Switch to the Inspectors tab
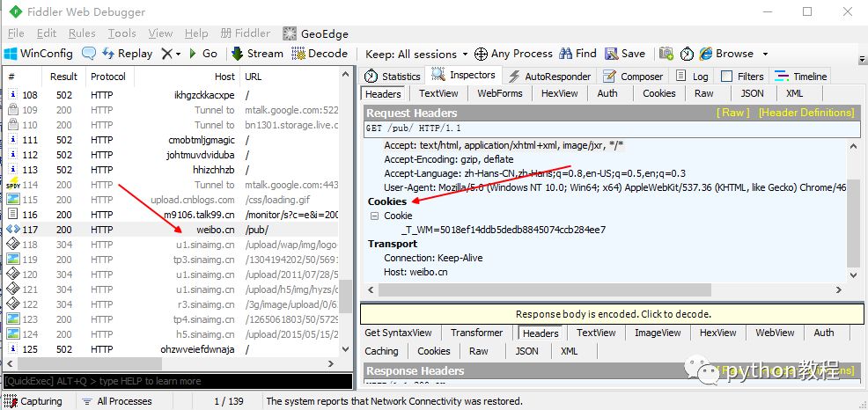This screenshot has height=410, width=868. 463,75
